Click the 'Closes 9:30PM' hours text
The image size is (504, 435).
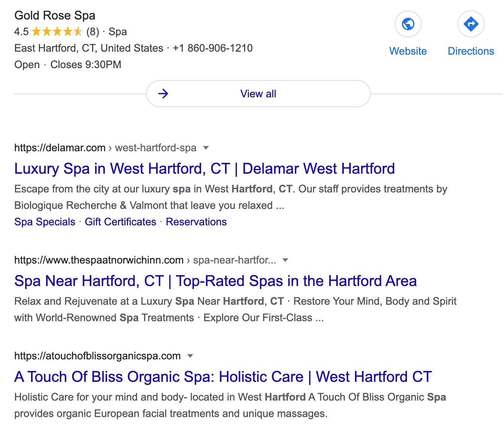86,64
